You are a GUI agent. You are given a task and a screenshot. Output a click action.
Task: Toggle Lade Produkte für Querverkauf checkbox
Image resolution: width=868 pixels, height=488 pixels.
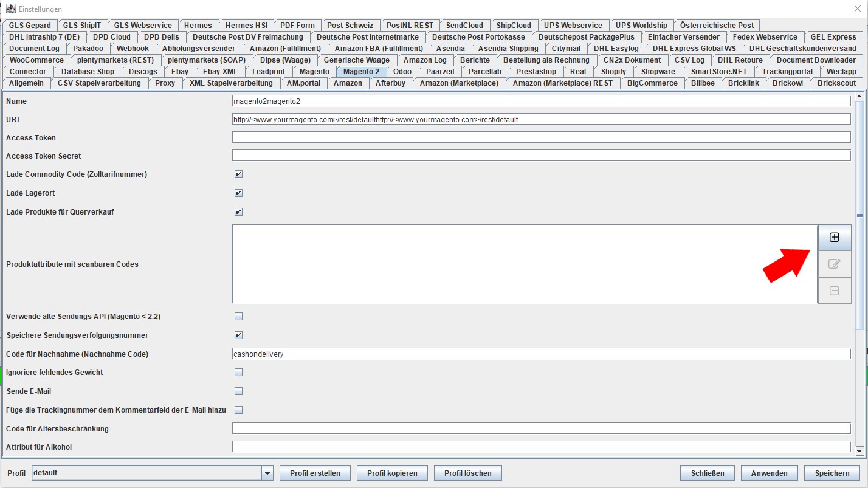point(238,212)
